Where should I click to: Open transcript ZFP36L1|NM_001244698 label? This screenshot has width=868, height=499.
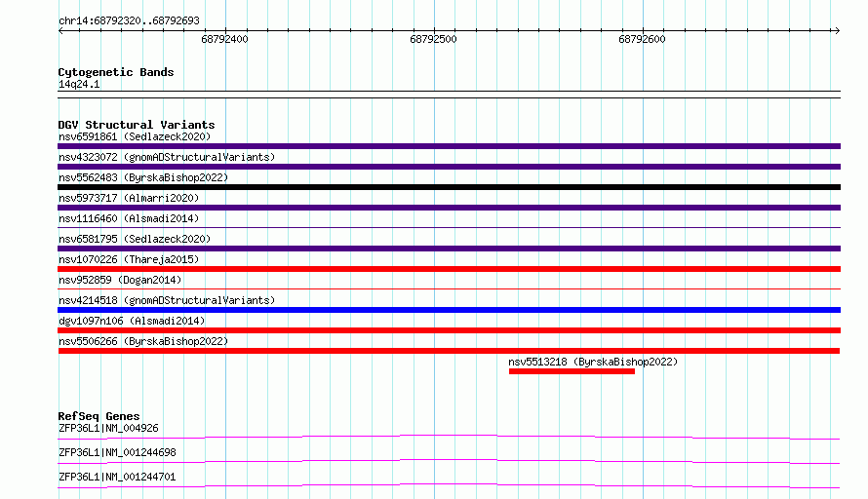117,452
